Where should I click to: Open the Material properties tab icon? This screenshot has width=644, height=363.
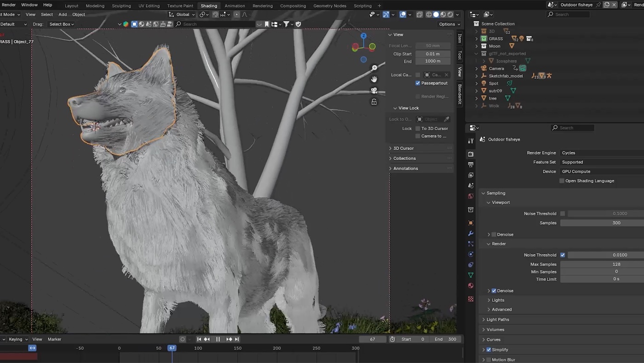471,285
